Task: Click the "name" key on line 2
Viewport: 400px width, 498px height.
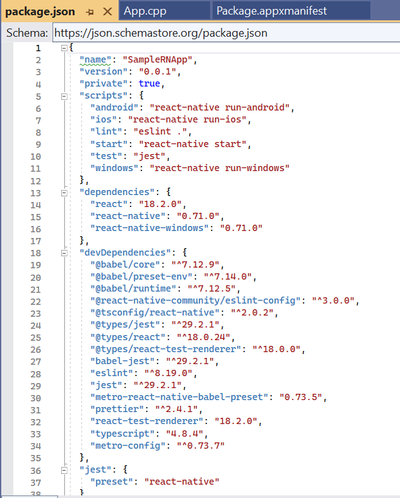Action: pos(95,60)
